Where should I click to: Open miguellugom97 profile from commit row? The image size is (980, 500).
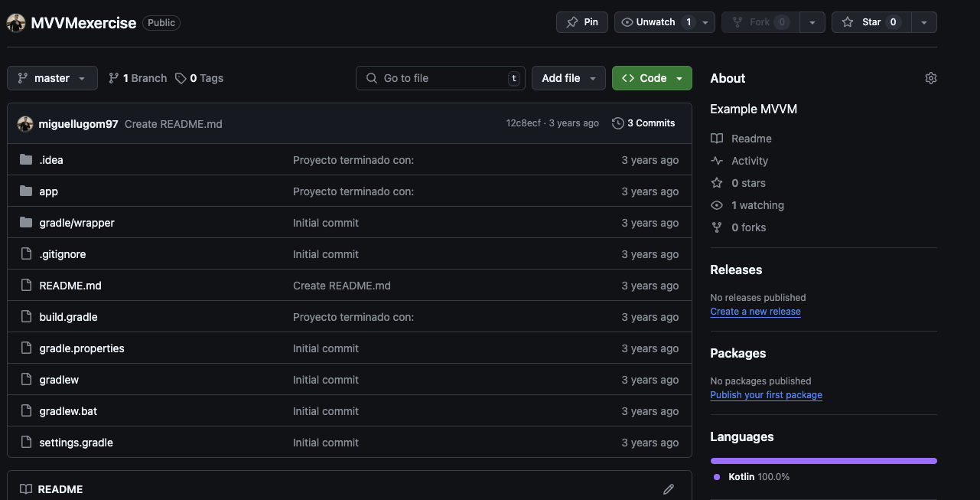point(78,124)
